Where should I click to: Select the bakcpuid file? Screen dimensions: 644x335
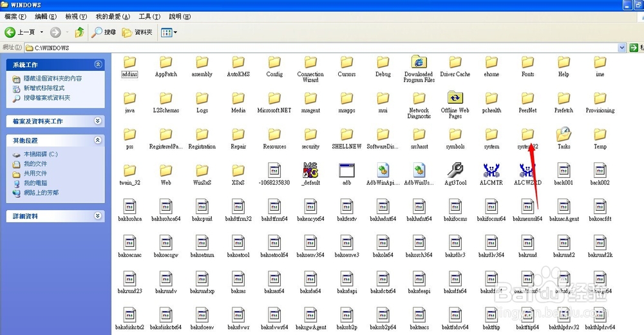[x=202, y=211]
